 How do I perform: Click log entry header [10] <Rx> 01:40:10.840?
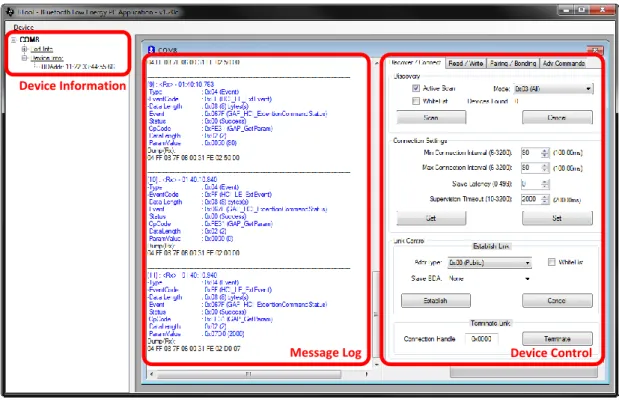[x=182, y=179]
